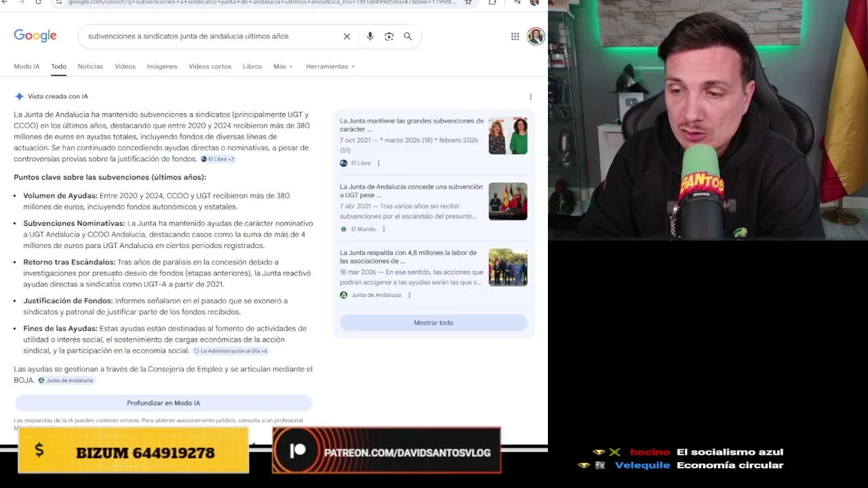The image size is (868, 488).
Task: Open the three-dot menu next to El Libre source
Action: [378, 163]
